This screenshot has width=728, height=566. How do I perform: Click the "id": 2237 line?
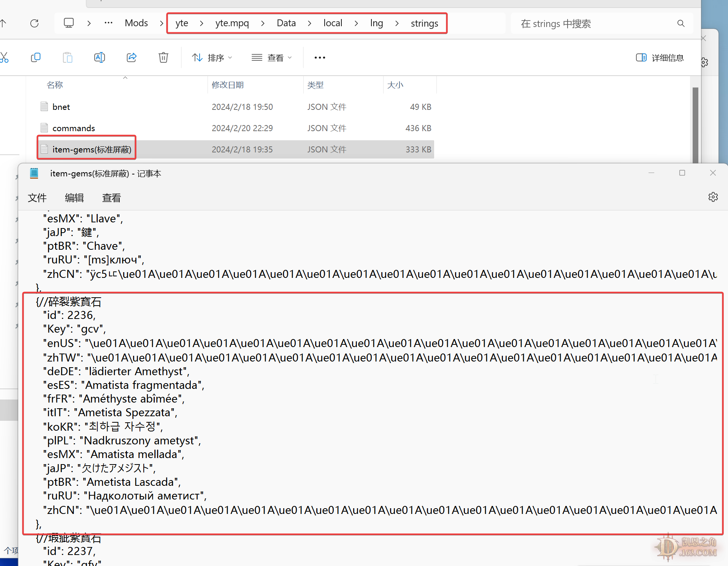69,551
